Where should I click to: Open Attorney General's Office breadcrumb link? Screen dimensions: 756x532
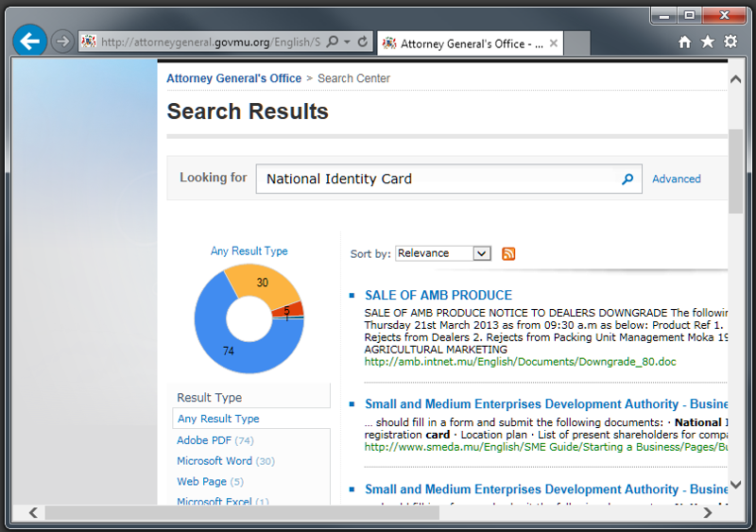233,78
